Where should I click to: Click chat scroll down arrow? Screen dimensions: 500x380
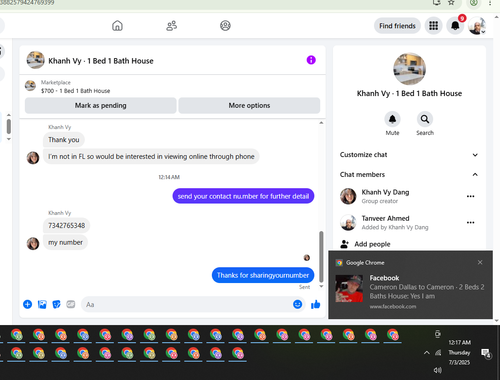[321, 286]
